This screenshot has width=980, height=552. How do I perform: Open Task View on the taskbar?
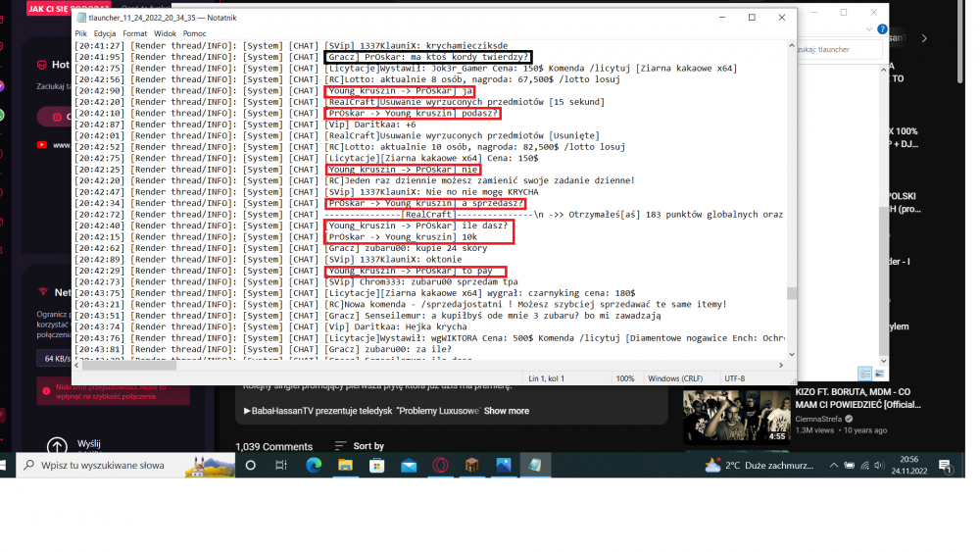coord(281,466)
